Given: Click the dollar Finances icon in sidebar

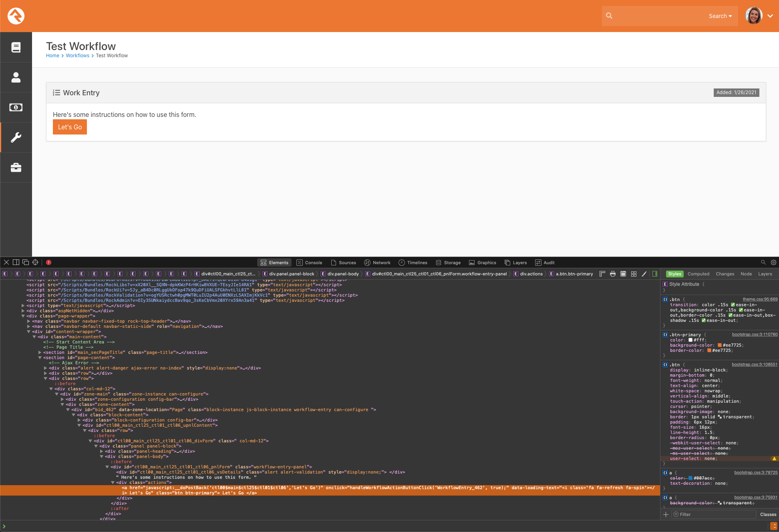Looking at the screenshot, I should (16, 107).
